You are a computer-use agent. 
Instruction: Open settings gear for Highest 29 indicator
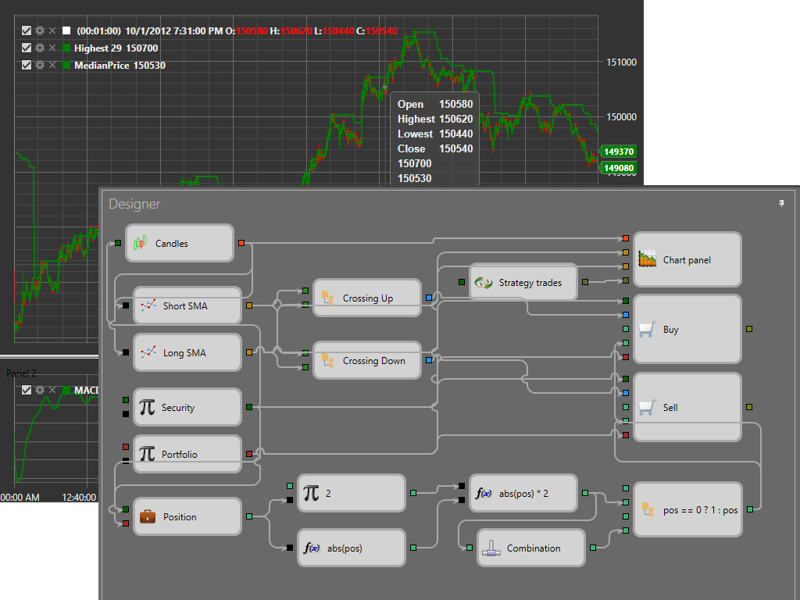(40, 48)
